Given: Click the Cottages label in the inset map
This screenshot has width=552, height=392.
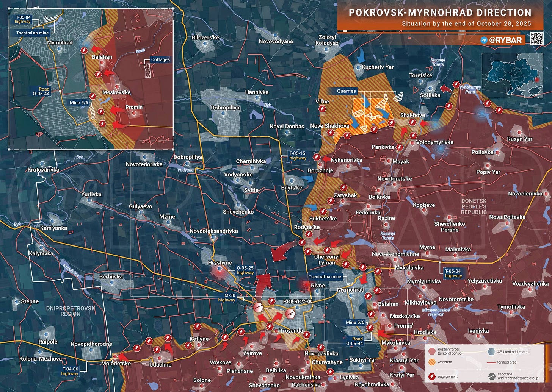Looking at the screenshot, I should coord(160,59).
